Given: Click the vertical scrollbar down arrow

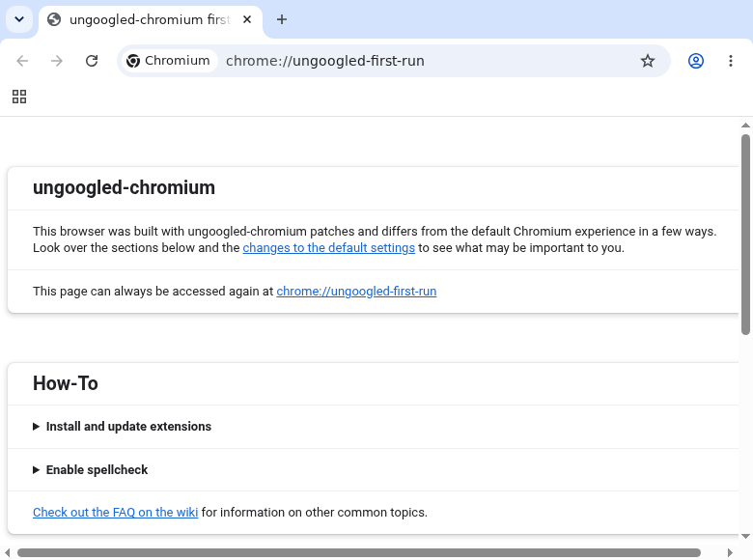Looking at the screenshot, I should (x=745, y=536).
